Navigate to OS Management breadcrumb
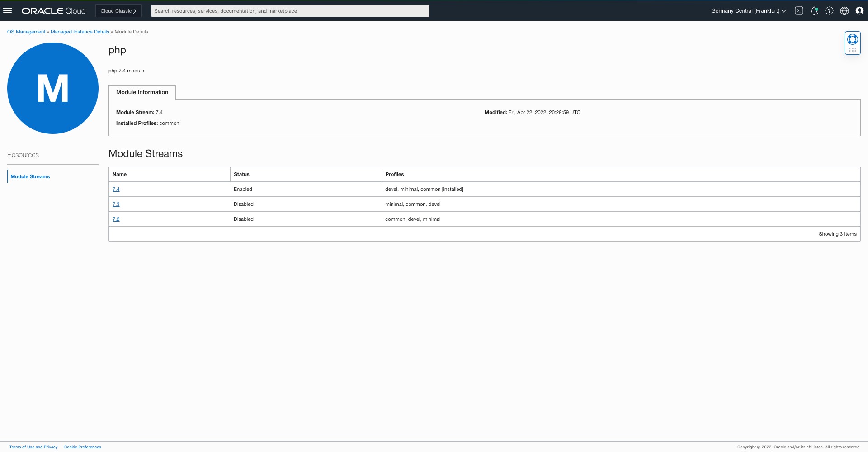The height and width of the screenshot is (452, 868). (x=26, y=32)
